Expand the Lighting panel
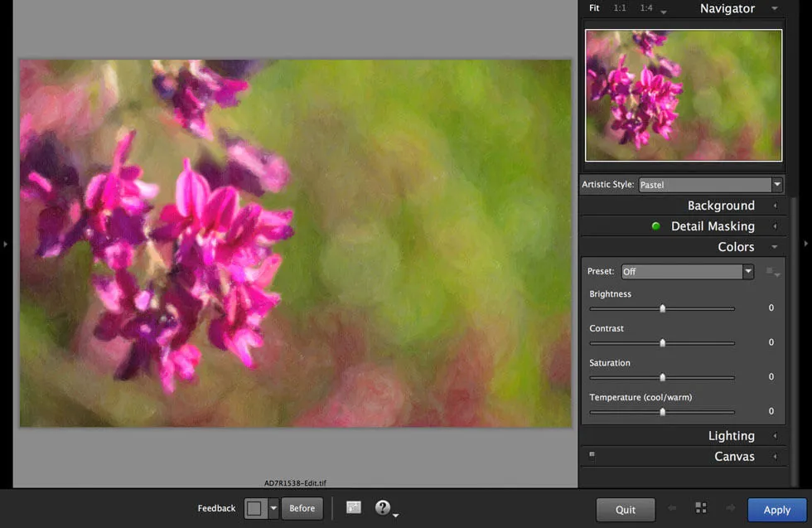 click(x=774, y=435)
